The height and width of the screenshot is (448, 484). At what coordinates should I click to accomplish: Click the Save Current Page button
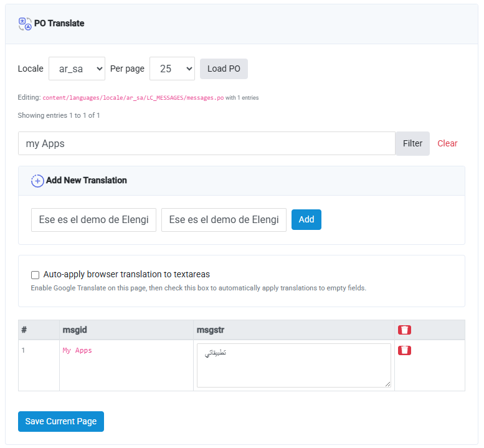point(61,421)
